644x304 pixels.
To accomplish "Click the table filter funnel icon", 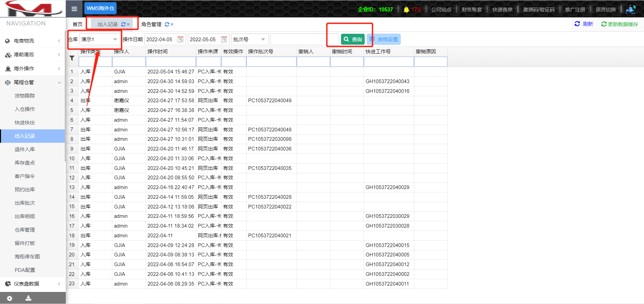I will (72, 58).
